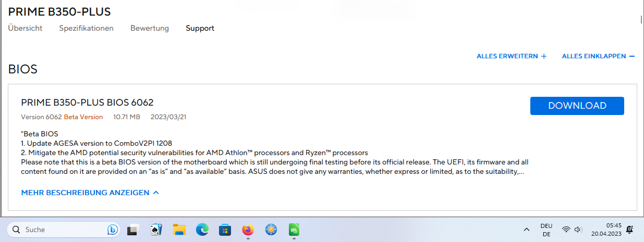
Task: Download BIOS 6062 via Download button
Action: click(x=577, y=106)
